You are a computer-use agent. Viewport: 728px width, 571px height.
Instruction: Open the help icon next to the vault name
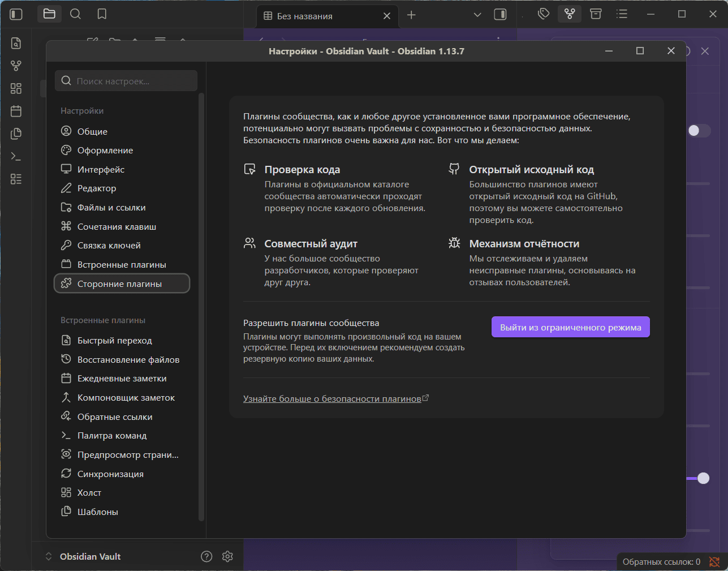click(206, 556)
